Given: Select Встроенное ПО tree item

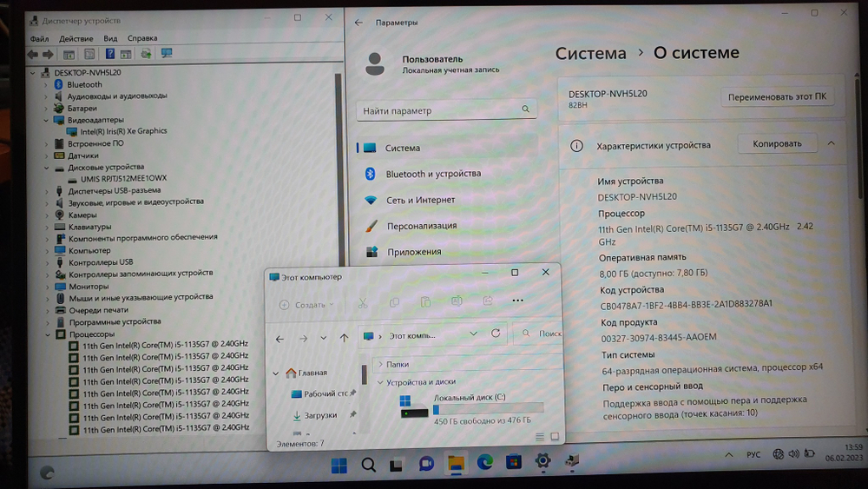Looking at the screenshot, I should [95, 143].
